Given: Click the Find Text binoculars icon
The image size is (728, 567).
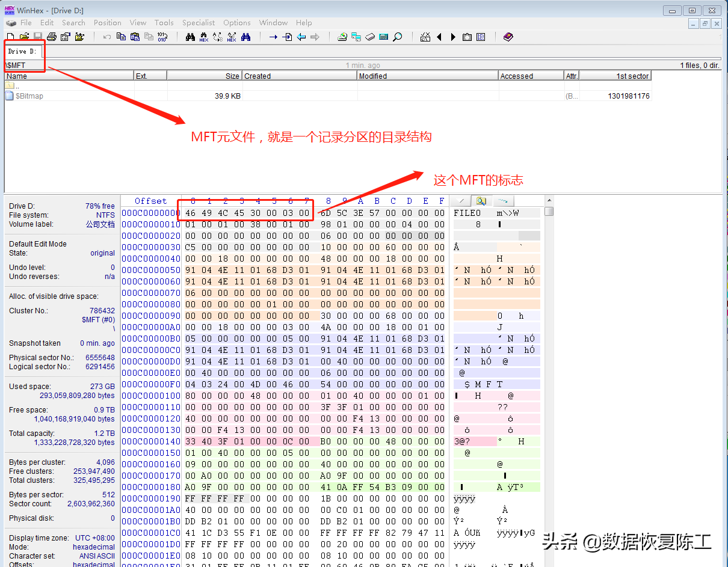Looking at the screenshot, I should pos(190,37).
